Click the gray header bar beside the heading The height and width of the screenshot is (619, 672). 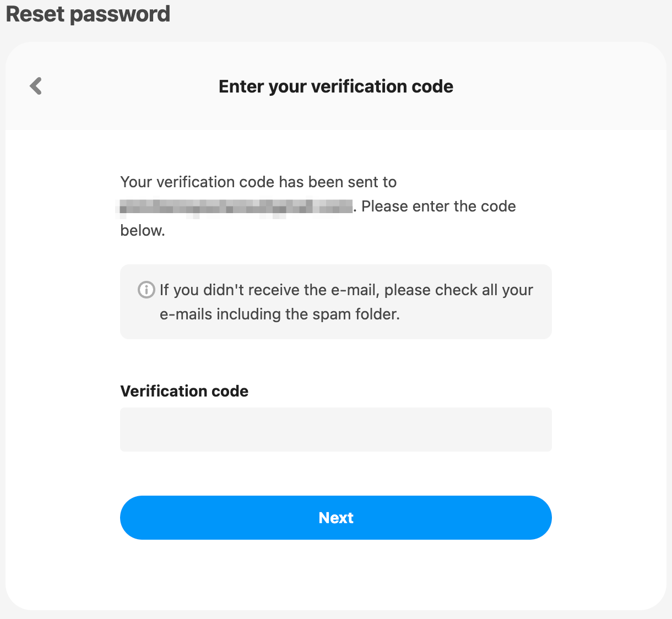tap(551, 86)
